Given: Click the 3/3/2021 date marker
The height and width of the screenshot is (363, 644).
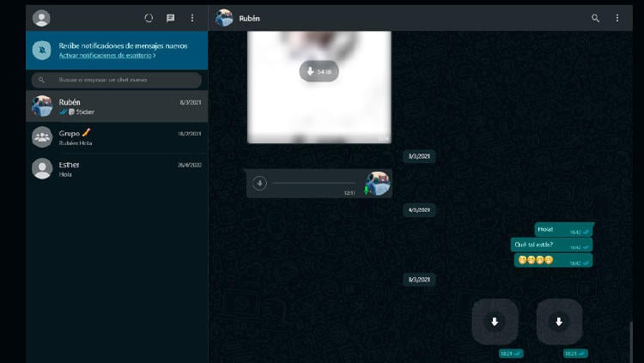Looking at the screenshot, I should coord(419,156).
